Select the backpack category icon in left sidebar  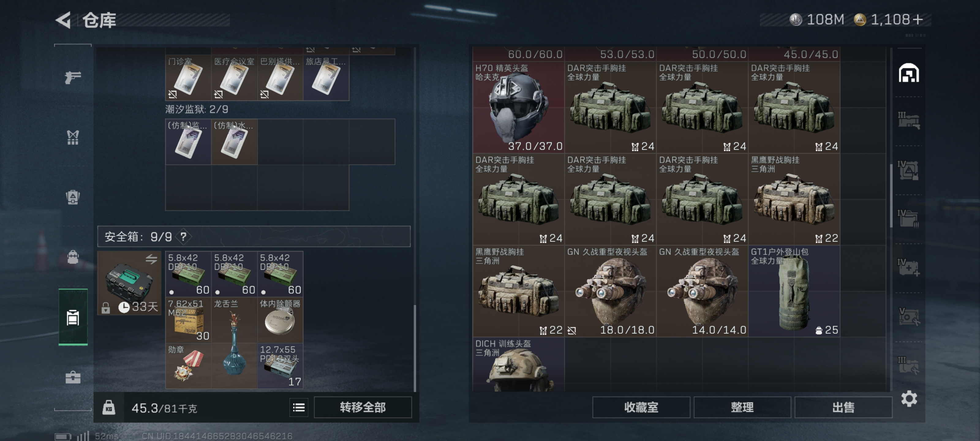pos(73,197)
